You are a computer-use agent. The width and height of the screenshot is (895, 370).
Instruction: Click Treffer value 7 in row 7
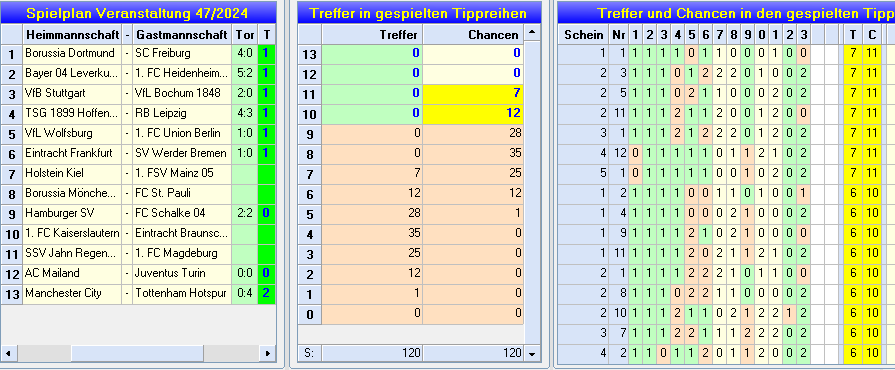click(372, 174)
